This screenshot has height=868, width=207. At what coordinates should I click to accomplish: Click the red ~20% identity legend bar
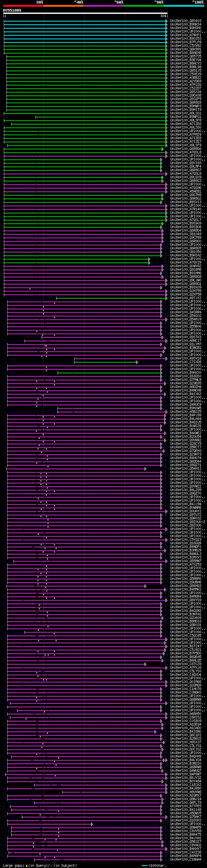click(23, 6)
